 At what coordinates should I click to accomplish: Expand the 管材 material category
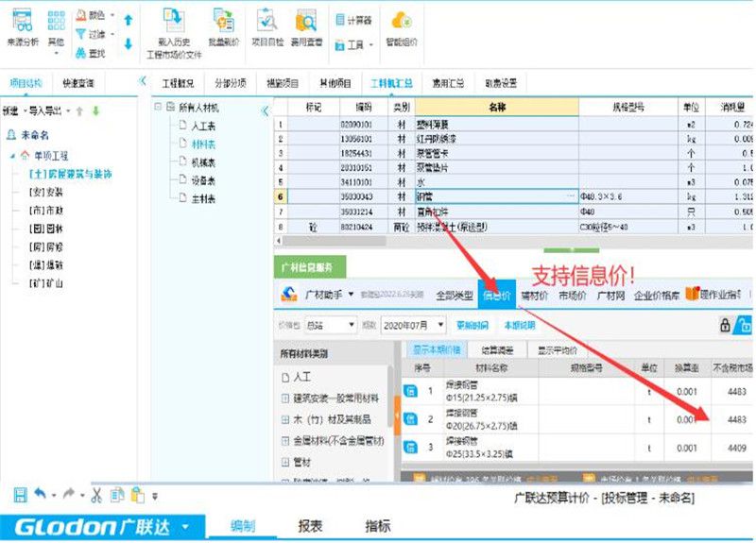coord(285,462)
